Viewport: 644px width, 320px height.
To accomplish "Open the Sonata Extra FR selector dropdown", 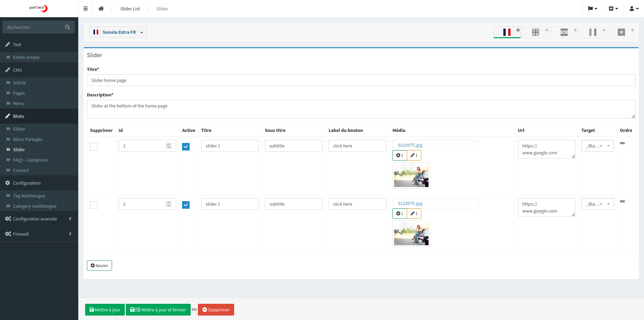I will coord(118,32).
